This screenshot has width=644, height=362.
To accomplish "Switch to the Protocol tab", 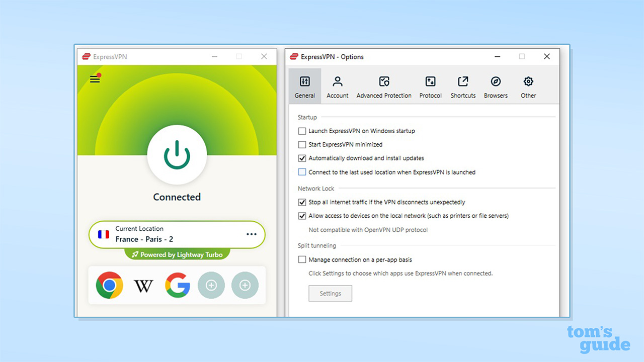I will tap(430, 86).
